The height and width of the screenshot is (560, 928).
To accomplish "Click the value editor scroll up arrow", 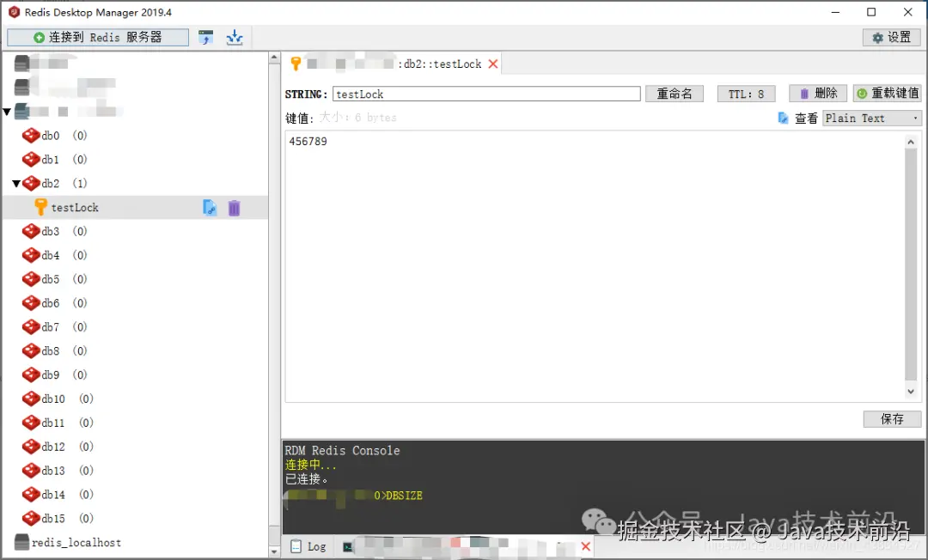I will click(x=911, y=142).
